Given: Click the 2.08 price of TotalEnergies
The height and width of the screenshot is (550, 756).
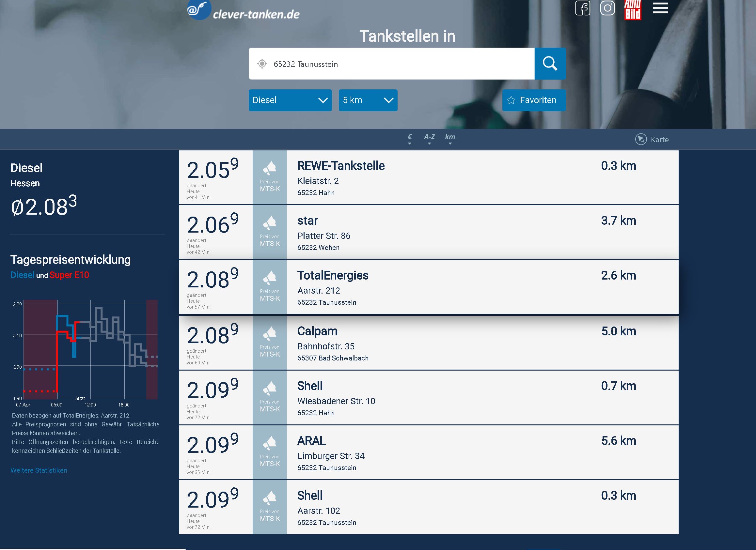Looking at the screenshot, I should [213, 279].
